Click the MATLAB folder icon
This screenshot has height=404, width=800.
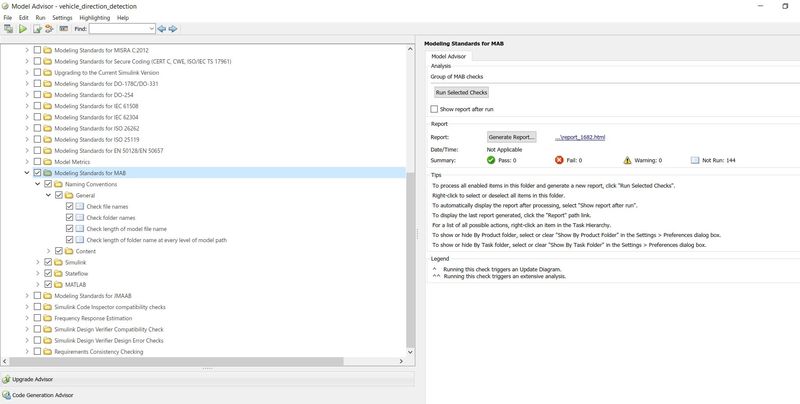pyautogui.click(x=59, y=285)
